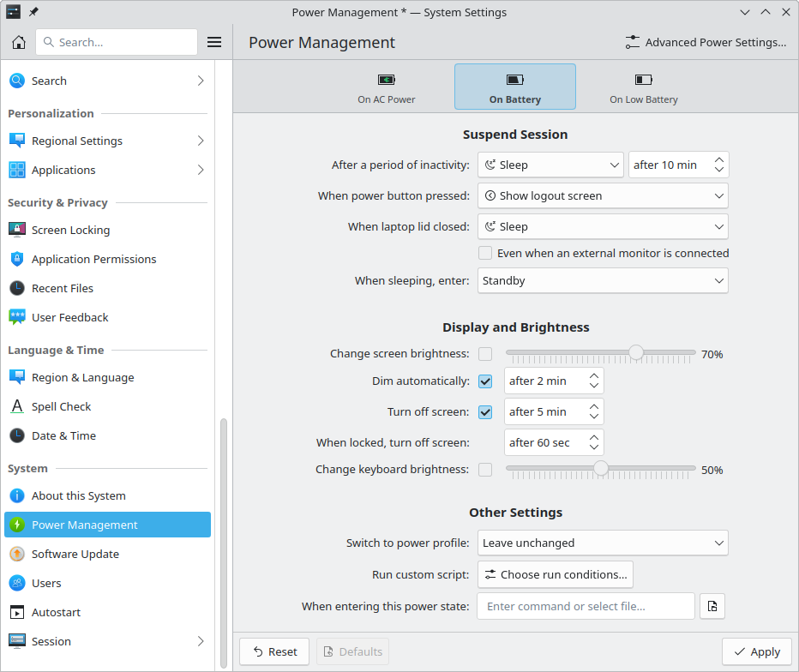This screenshot has width=799, height=672.
Task: Open Advanced Power Settings
Action: [x=706, y=42]
